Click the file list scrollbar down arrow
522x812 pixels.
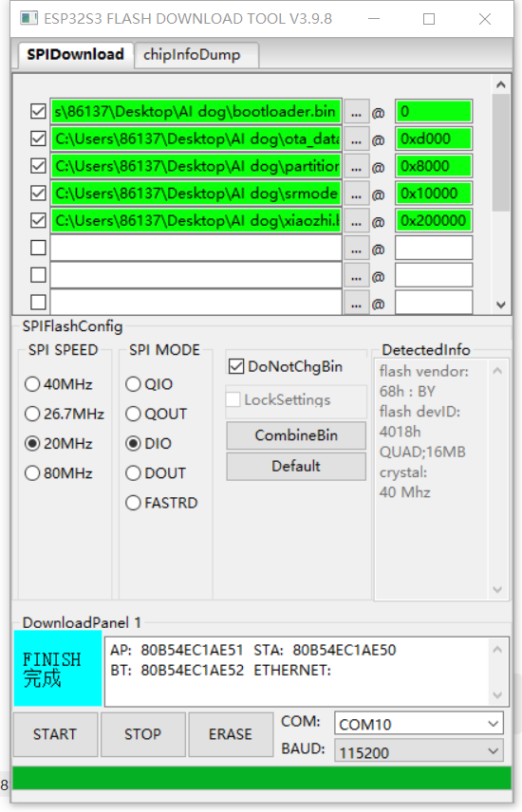(501, 305)
